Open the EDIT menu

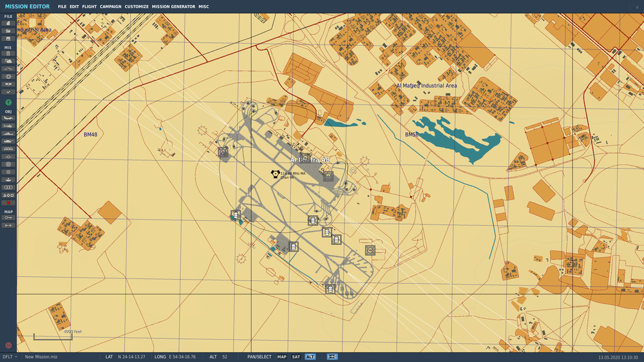pyautogui.click(x=74, y=6)
